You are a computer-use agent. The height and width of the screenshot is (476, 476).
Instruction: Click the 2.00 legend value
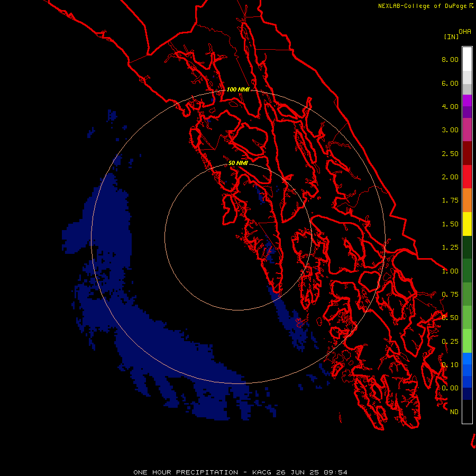[x=450, y=177]
